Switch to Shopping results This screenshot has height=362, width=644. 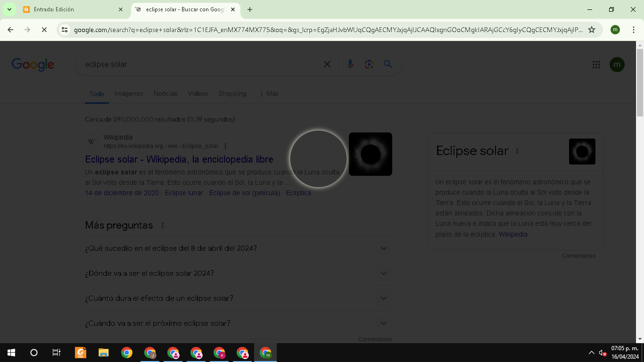coord(232,93)
